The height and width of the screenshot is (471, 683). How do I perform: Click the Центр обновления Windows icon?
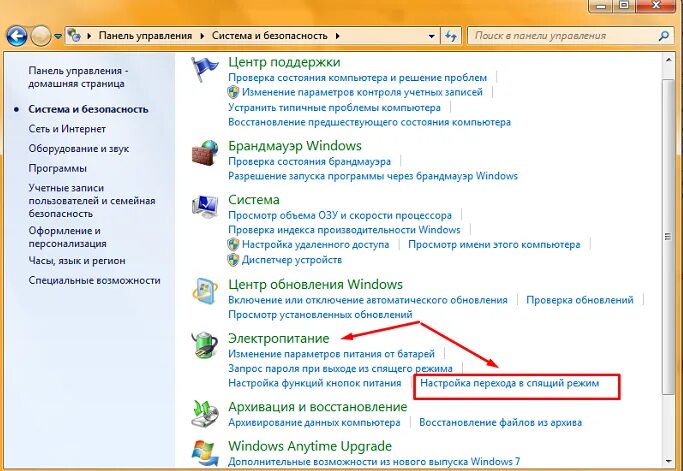point(205,291)
